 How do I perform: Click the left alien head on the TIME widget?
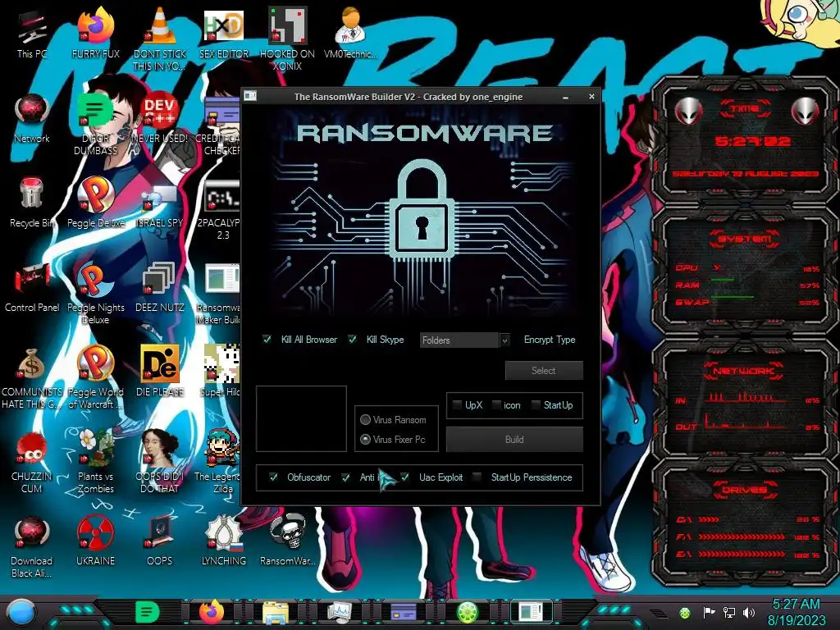(688, 112)
